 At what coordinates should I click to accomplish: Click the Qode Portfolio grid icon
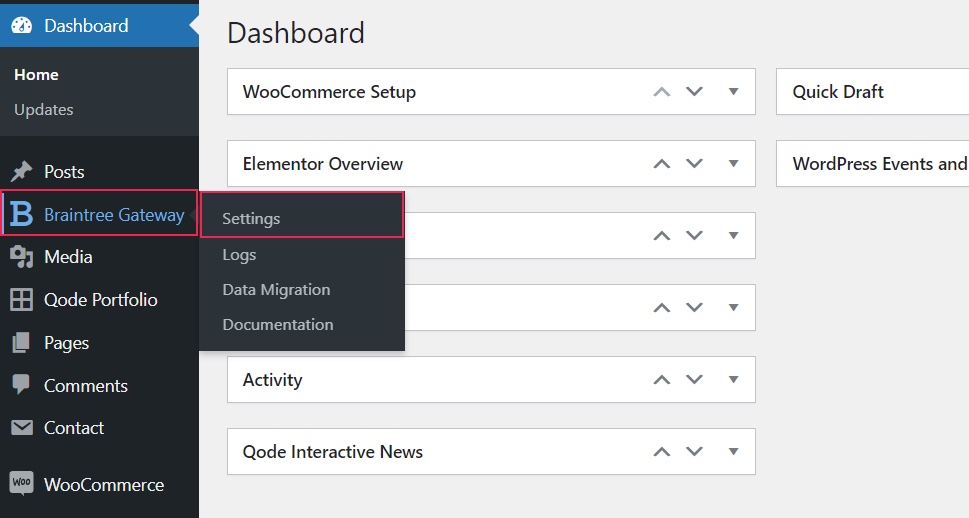point(22,300)
